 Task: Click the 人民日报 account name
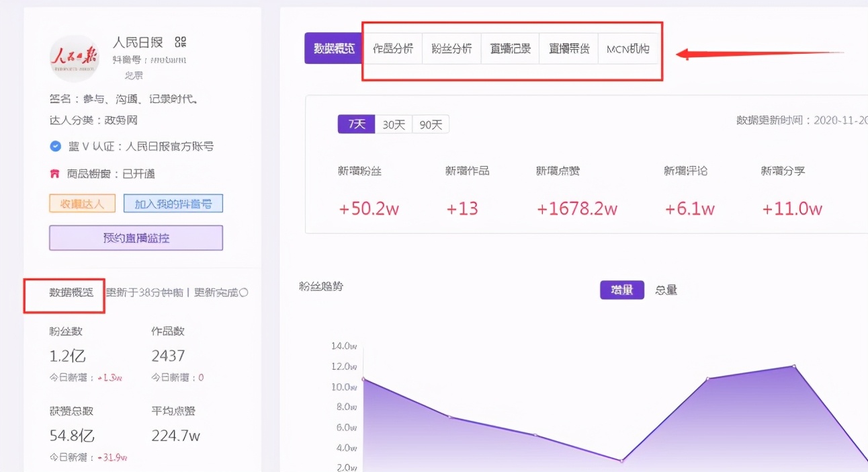(x=138, y=42)
